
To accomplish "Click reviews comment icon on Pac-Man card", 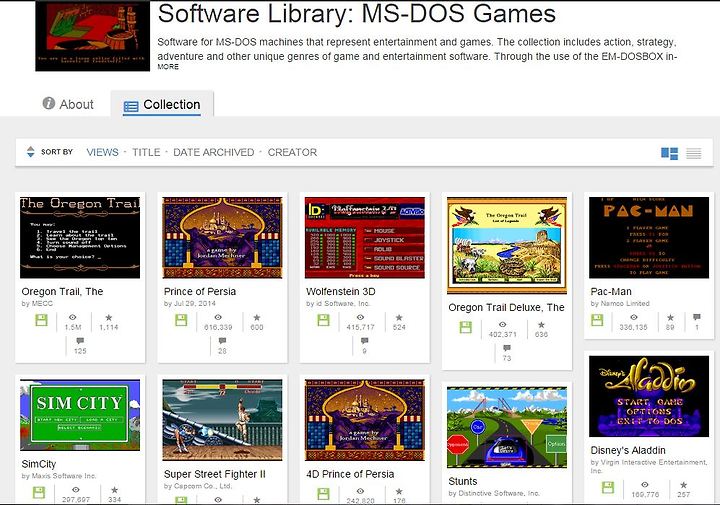I will point(697,317).
